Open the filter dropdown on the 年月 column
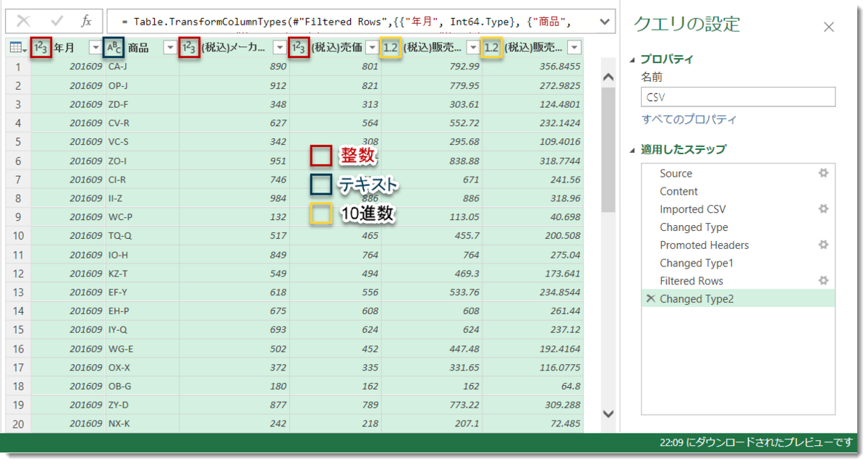The image size is (868, 464). click(x=95, y=46)
